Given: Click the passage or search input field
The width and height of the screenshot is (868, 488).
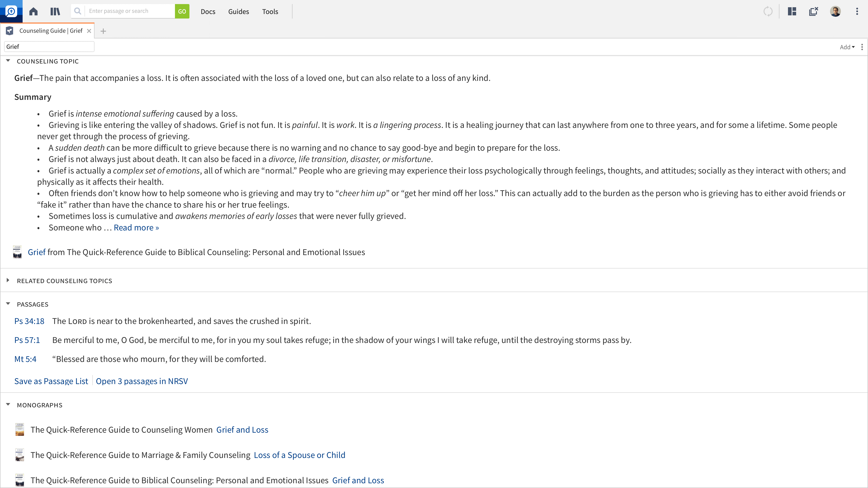Looking at the screenshot, I should (130, 11).
